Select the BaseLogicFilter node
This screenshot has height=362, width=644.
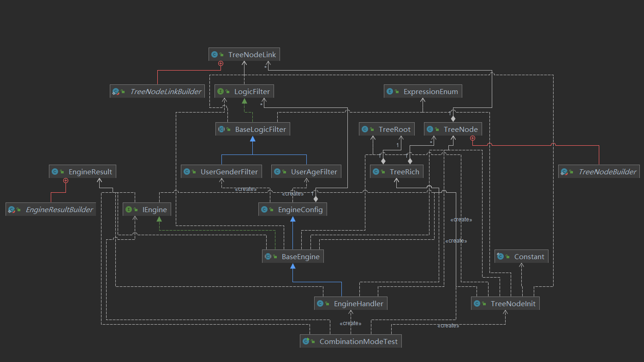click(x=253, y=129)
